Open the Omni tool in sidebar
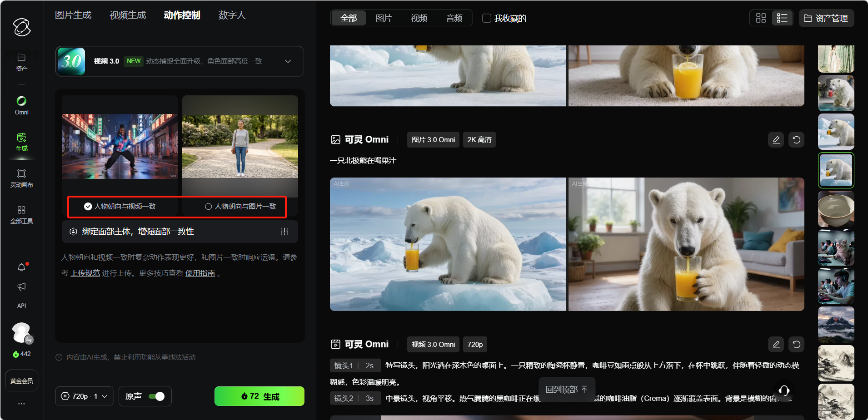 click(x=21, y=105)
